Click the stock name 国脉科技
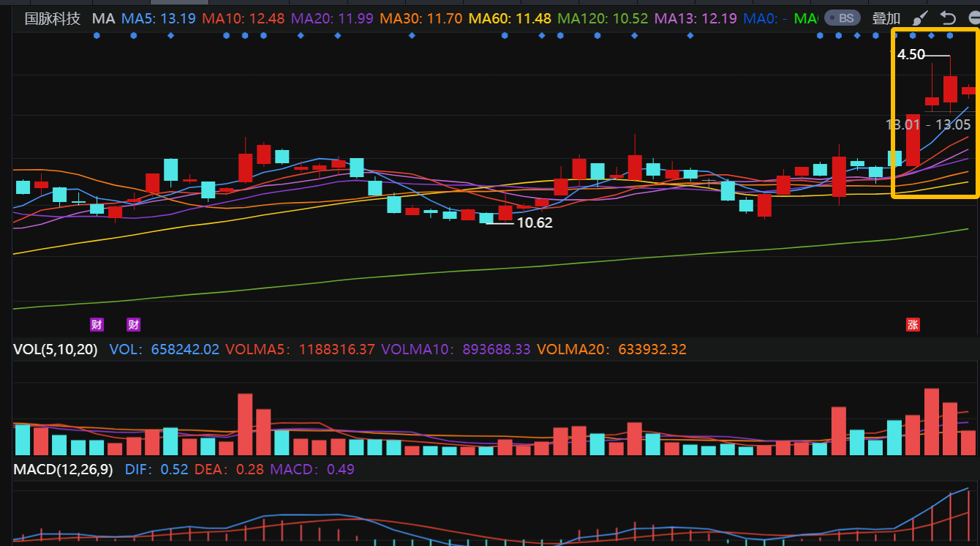The width and height of the screenshot is (980, 546). click(53, 18)
